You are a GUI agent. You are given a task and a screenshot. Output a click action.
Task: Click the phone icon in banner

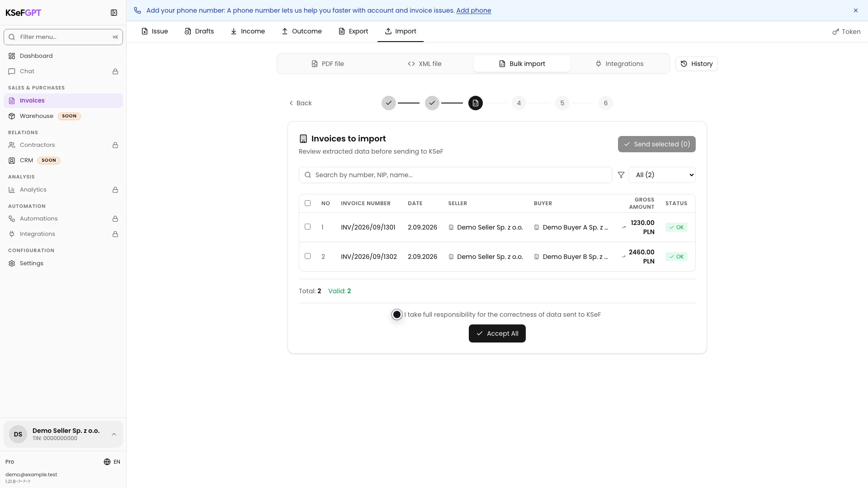pos(137,10)
